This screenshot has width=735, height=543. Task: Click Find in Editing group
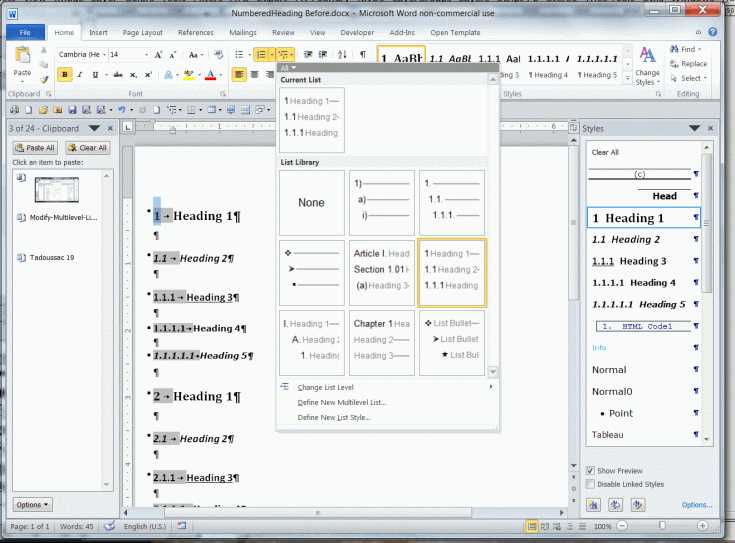687,49
